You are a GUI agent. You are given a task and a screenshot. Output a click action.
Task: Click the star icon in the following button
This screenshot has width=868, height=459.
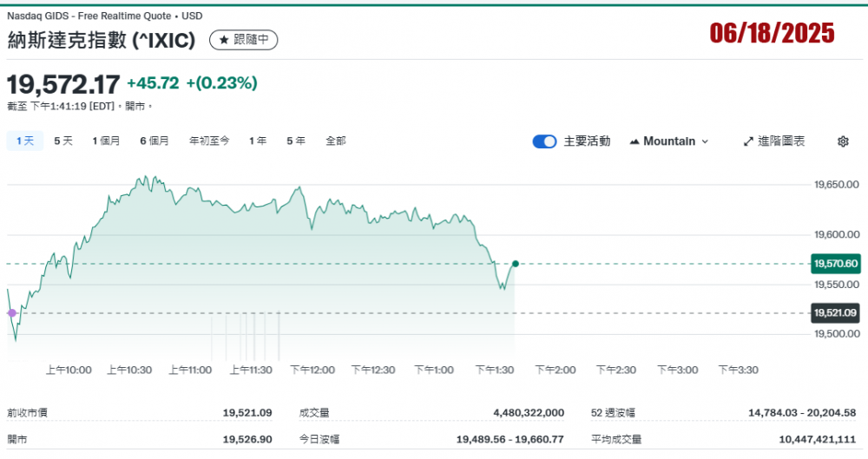pyautogui.click(x=224, y=40)
